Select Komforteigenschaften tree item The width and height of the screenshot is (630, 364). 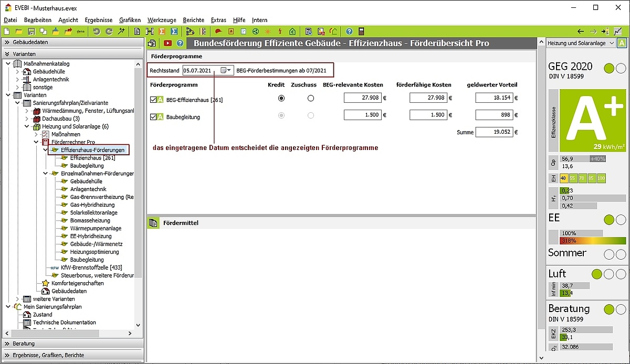(77, 283)
